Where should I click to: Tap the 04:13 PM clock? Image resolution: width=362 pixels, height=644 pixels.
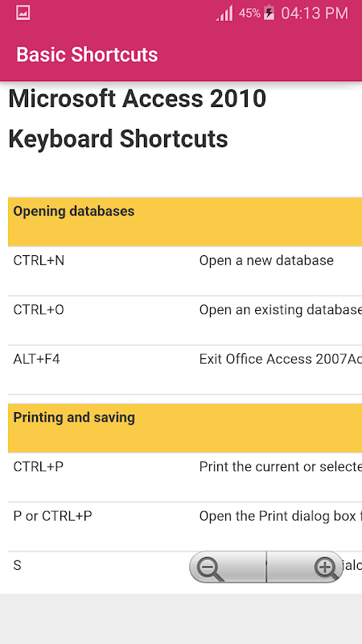(315, 14)
